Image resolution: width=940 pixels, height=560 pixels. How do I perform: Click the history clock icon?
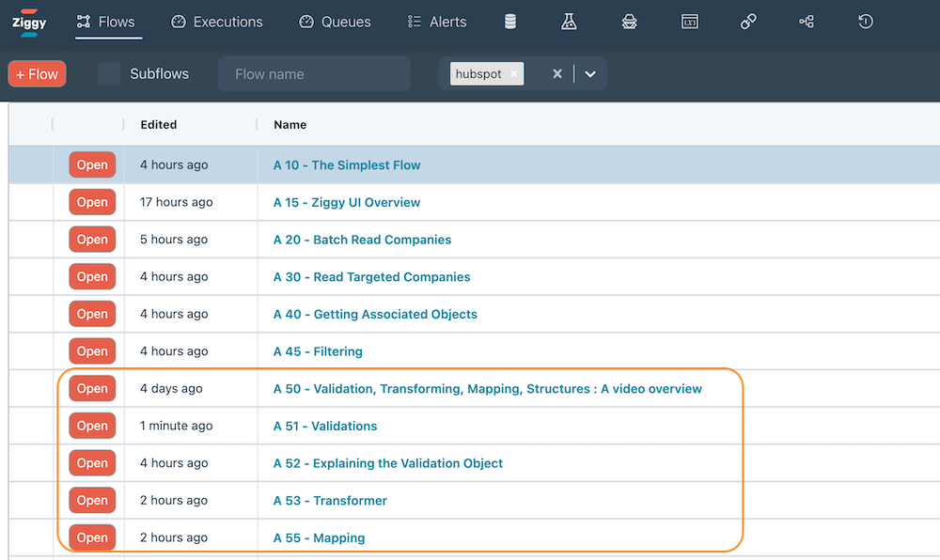pyautogui.click(x=866, y=22)
